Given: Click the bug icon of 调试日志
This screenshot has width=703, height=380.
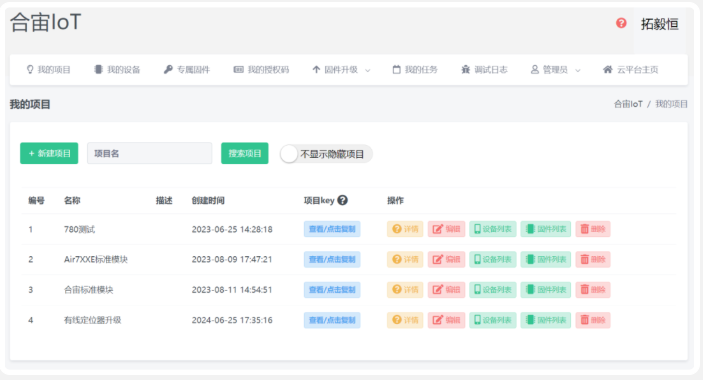Looking at the screenshot, I should coord(466,69).
